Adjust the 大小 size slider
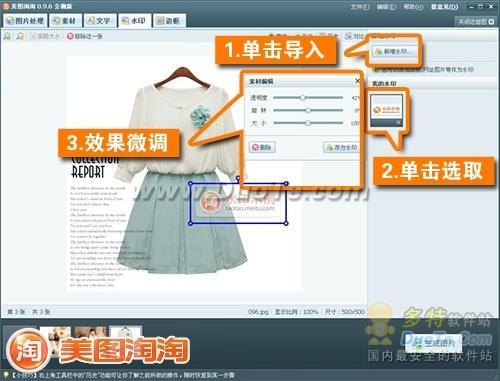 click(308, 123)
